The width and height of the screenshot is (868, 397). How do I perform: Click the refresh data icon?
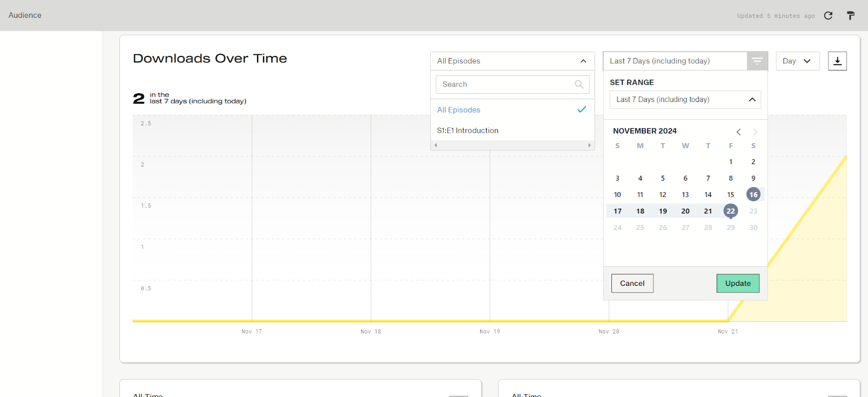828,16
